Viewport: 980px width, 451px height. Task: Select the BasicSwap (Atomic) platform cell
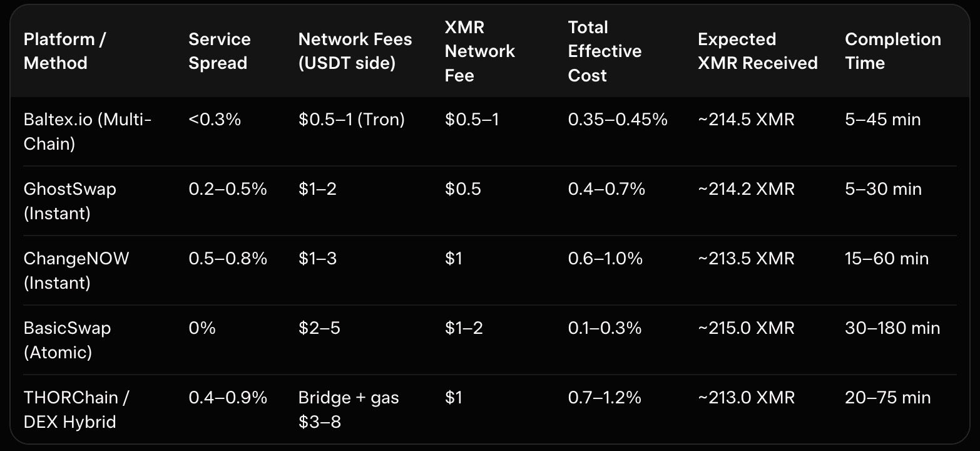coord(67,340)
